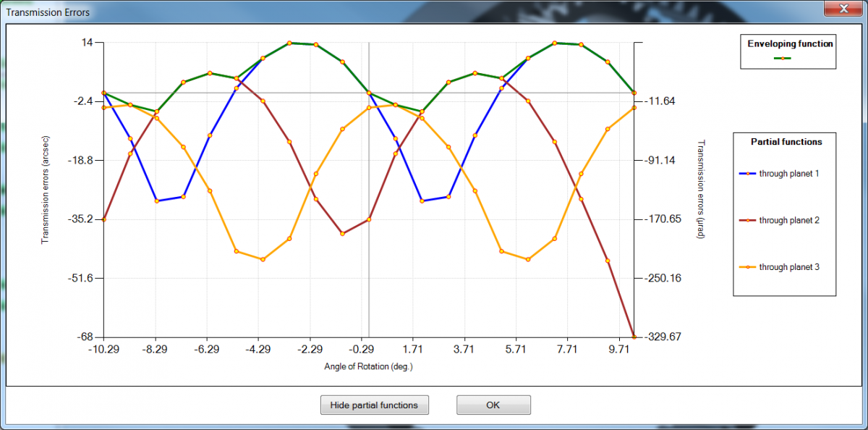Click the 9.71 tick label on x-axis
868x430 pixels.
[619, 349]
